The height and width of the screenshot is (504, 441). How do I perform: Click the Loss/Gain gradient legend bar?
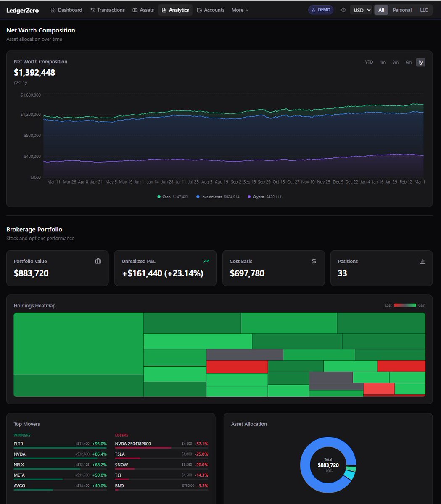pos(405,305)
